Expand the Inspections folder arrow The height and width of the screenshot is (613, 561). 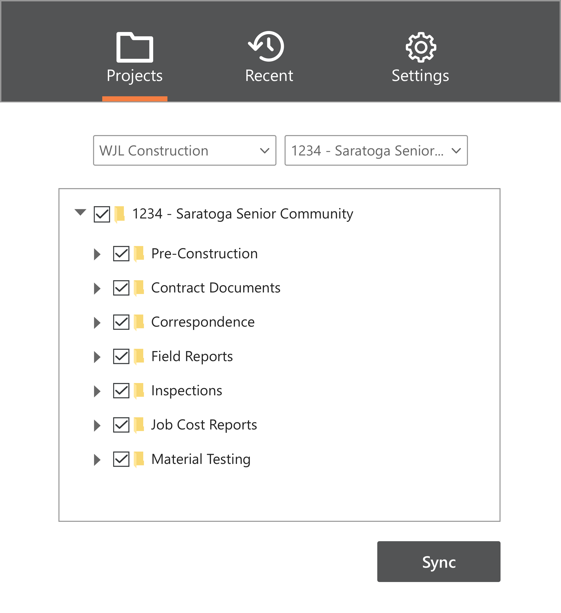tap(97, 391)
